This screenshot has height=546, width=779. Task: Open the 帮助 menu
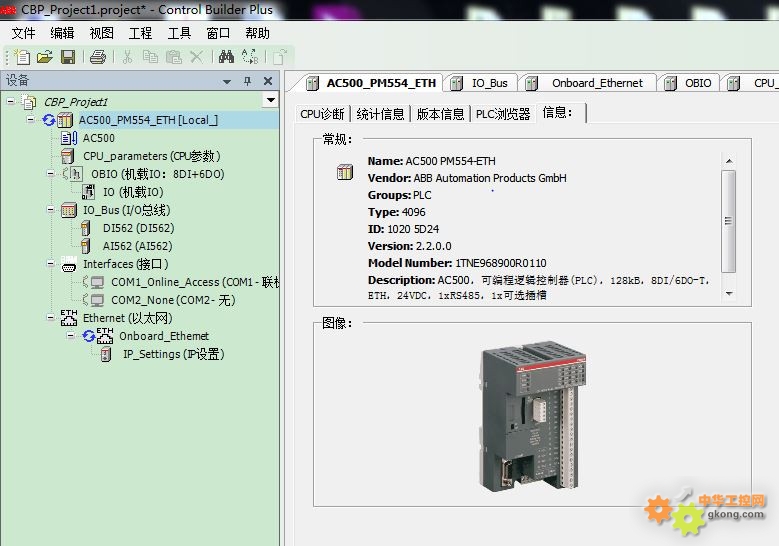click(x=257, y=33)
